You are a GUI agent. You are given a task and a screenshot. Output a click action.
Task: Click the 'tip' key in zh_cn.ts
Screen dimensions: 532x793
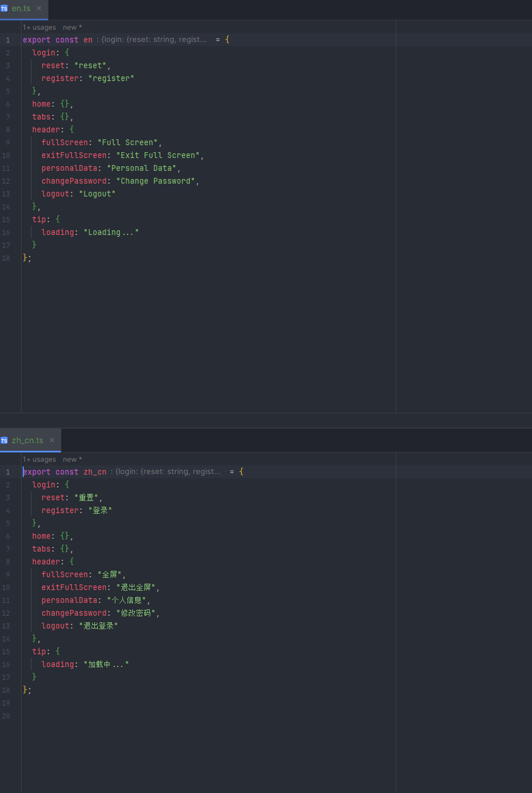pyautogui.click(x=39, y=651)
